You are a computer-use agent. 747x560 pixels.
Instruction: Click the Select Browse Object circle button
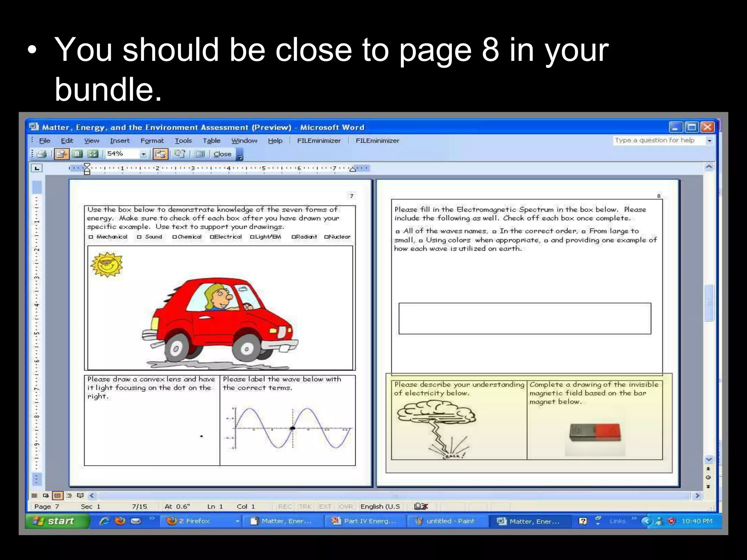[x=708, y=477]
